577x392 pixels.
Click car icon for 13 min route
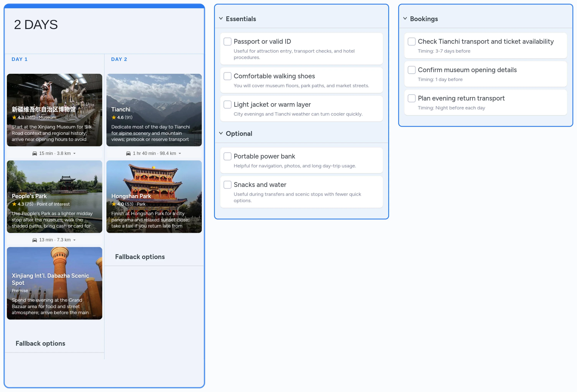[34, 240]
